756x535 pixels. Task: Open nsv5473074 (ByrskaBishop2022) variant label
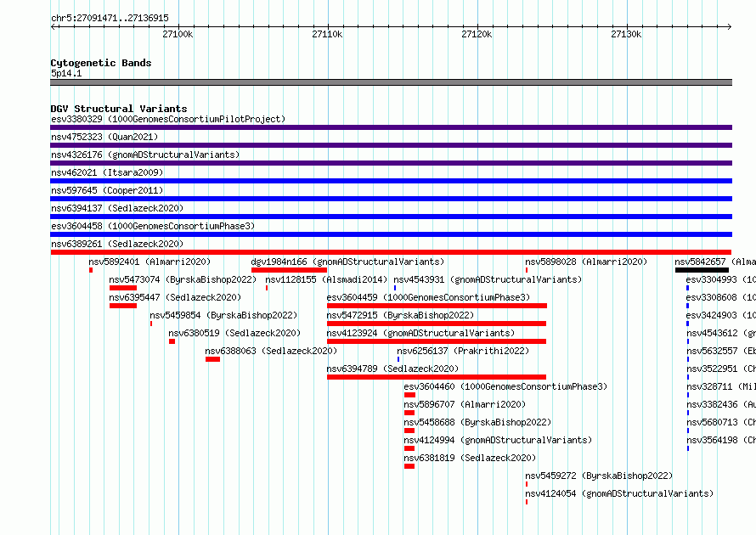tap(183, 279)
